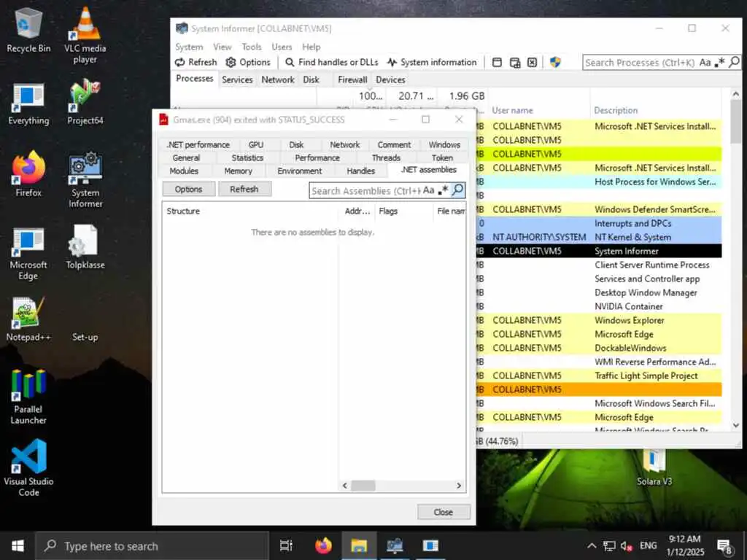747x560 pixels.
Task: Open Token tab in properties dialog
Action: (x=442, y=157)
